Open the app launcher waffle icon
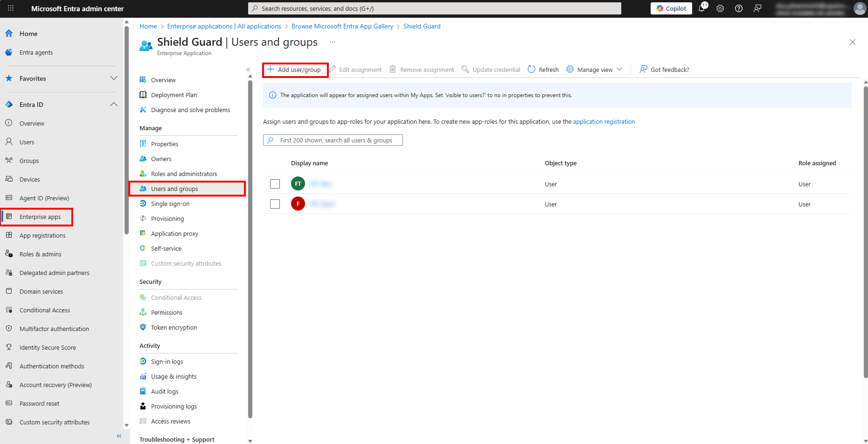This screenshot has height=444, width=868. [11, 8]
